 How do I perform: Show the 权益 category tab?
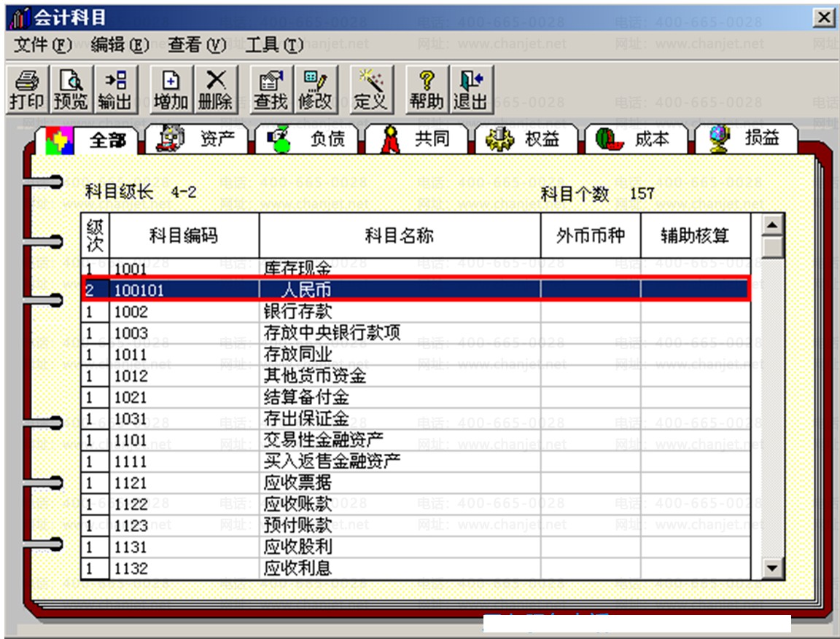525,139
